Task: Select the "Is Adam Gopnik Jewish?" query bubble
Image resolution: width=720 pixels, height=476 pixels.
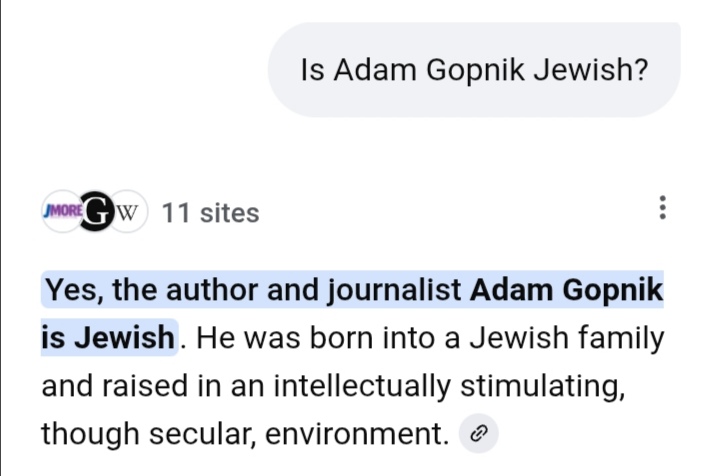Action: click(x=474, y=71)
